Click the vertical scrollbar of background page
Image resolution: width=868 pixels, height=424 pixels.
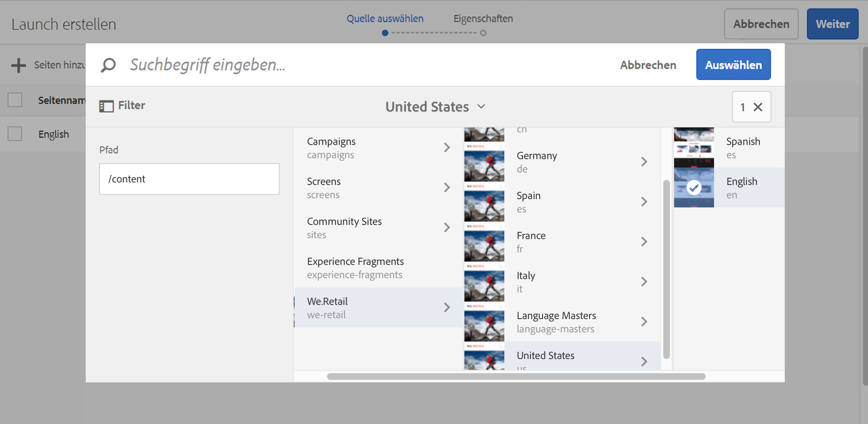click(x=865, y=217)
